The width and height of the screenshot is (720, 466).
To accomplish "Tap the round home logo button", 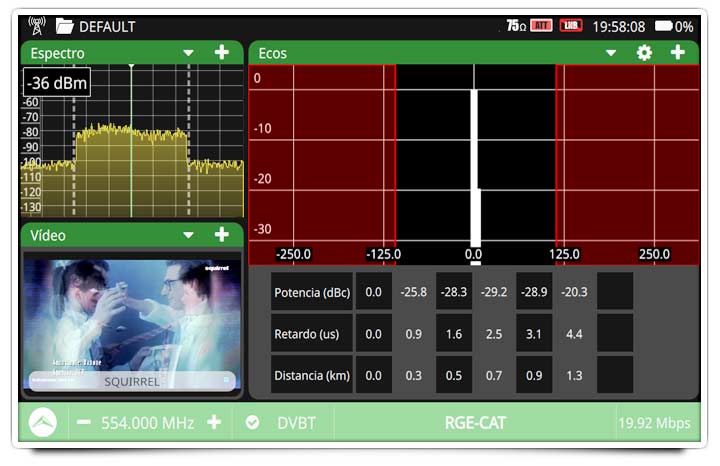I will [43, 422].
